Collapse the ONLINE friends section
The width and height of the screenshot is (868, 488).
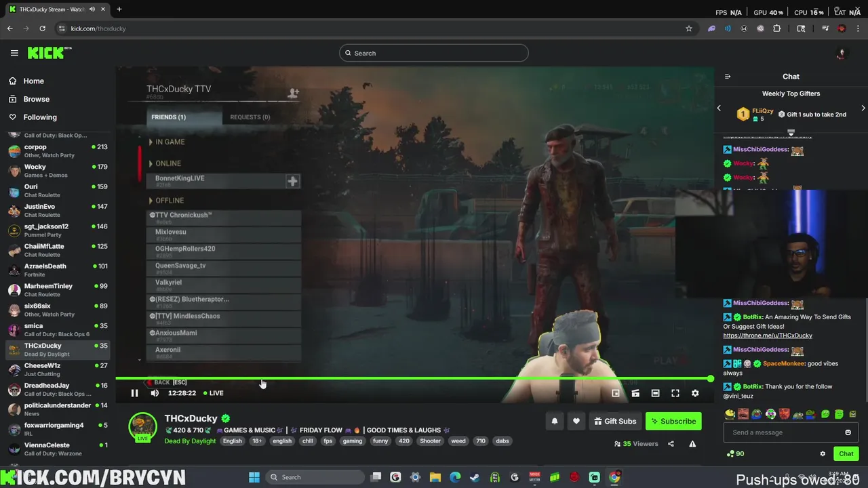165,163
